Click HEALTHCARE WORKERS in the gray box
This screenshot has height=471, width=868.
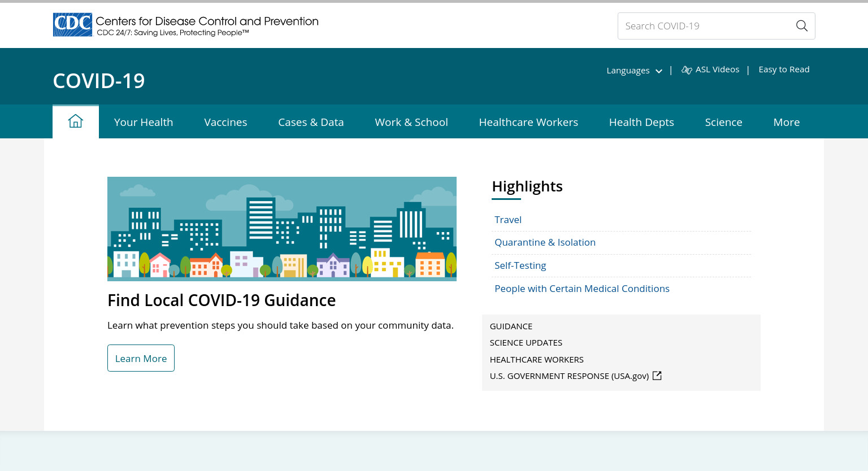point(537,360)
